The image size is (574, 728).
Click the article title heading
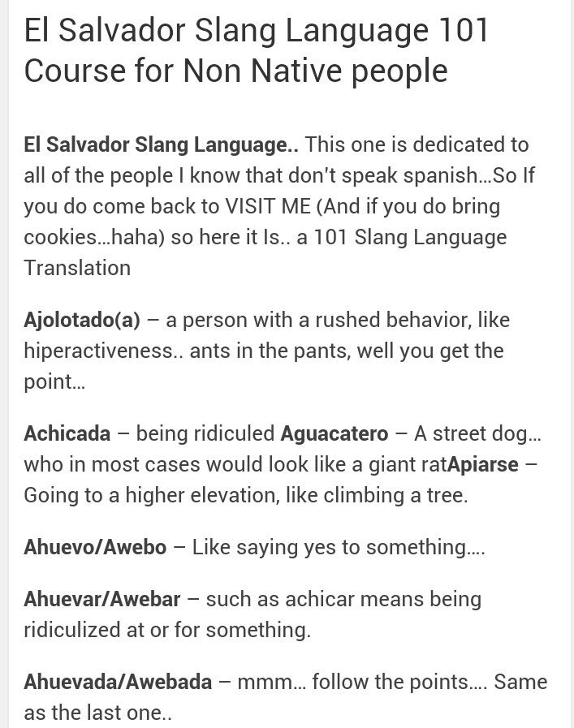click(x=257, y=50)
